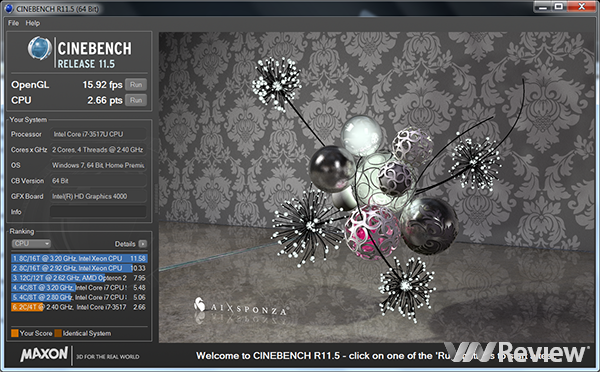This screenshot has height=372, width=600.
Task: Open the CPU ranking dropdown
Action: coord(31,243)
